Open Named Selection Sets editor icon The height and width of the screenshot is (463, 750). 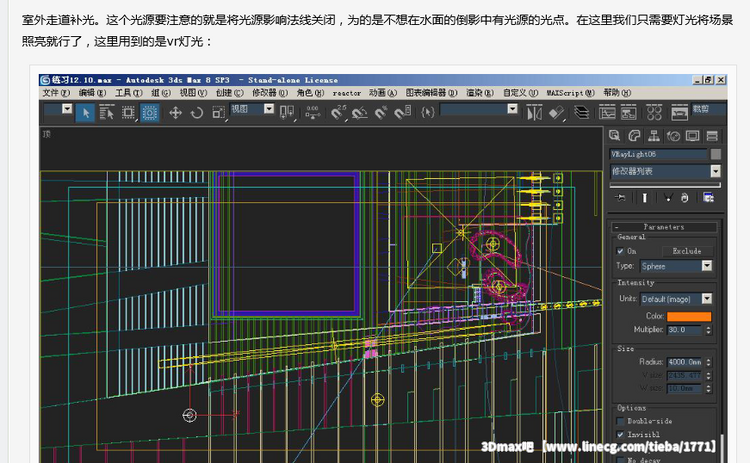pyautogui.click(x=428, y=113)
